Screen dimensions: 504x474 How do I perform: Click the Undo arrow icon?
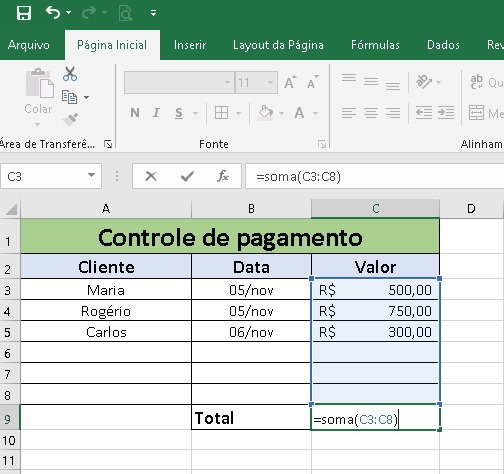(53, 13)
